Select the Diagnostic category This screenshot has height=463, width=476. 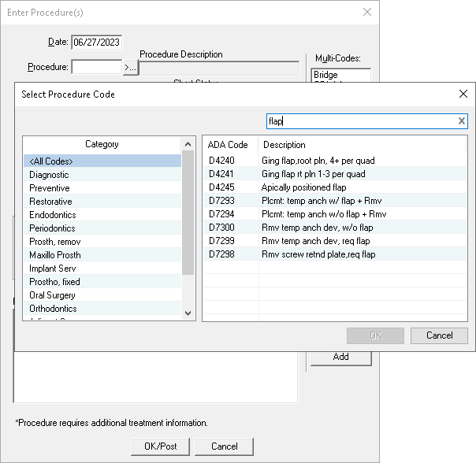[102, 175]
